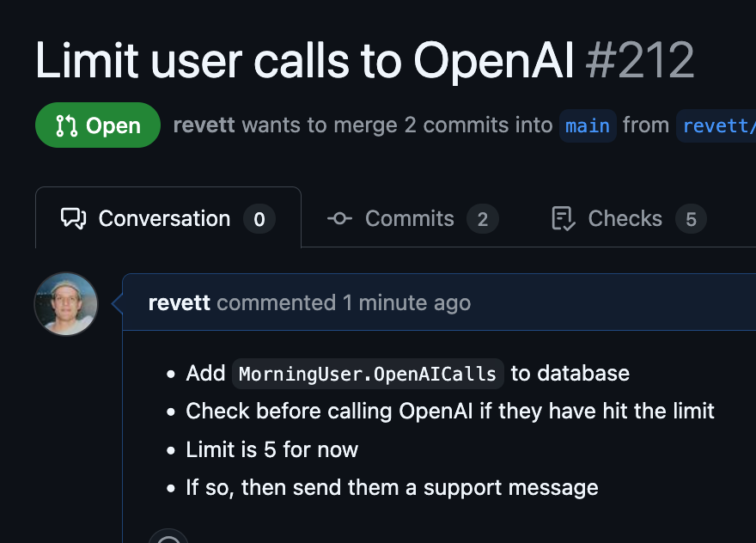Open the add reaction smiley button
Screen dimensions: 756x543
coord(168,537)
